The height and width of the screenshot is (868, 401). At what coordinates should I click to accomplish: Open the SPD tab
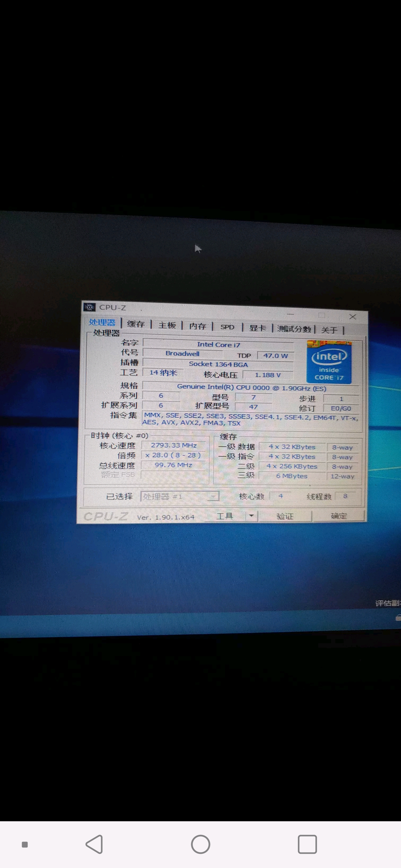pos(227,327)
